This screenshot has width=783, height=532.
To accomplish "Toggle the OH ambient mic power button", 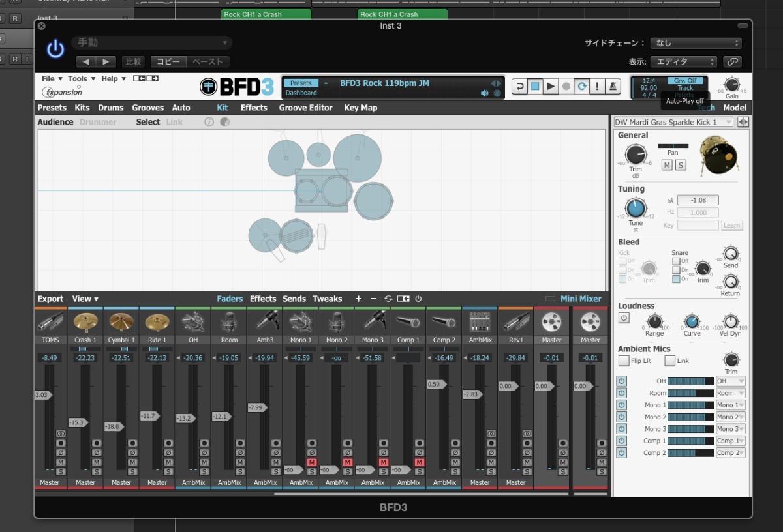I will [621, 381].
